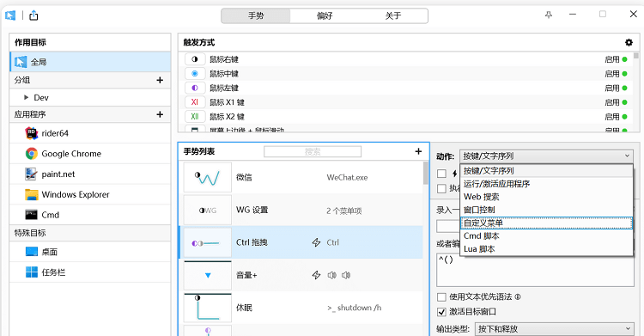Image resolution: width=644 pixels, height=336 pixels.
Task: Select the Google Chrome application icon
Action: 32,154
